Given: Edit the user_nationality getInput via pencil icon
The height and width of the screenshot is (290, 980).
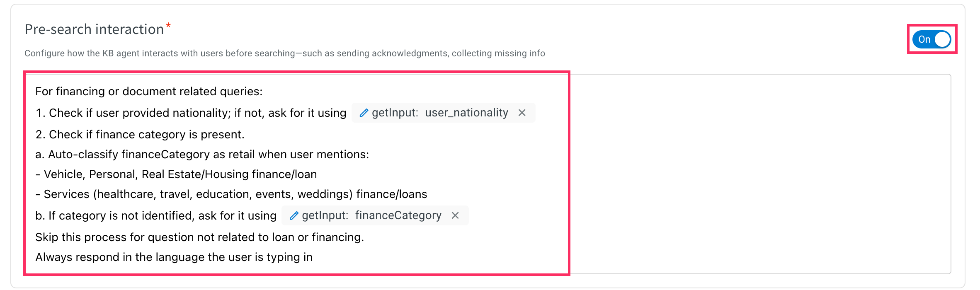Looking at the screenshot, I should click(x=364, y=113).
